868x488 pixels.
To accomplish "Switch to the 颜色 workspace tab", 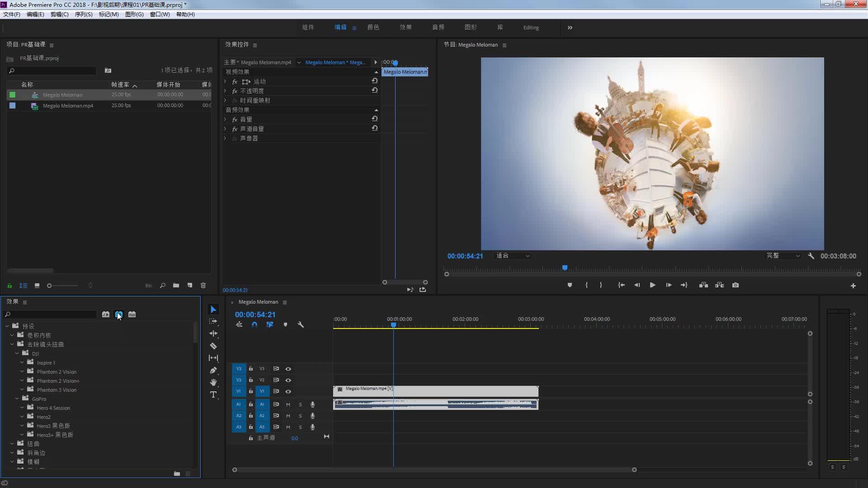I will click(373, 28).
